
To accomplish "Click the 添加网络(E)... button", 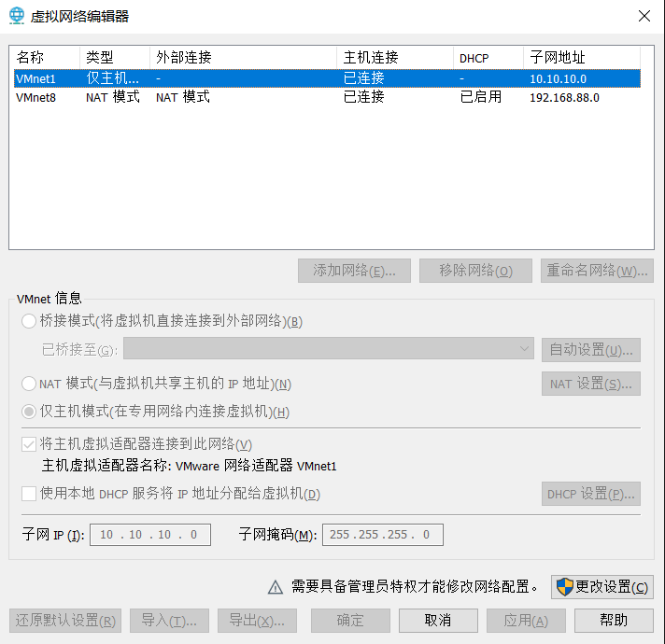I will point(354,271).
